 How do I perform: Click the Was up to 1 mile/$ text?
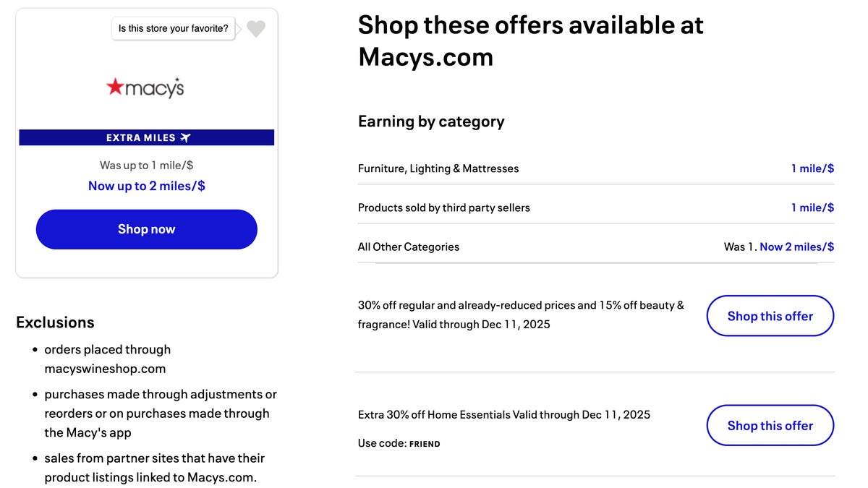pos(146,165)
